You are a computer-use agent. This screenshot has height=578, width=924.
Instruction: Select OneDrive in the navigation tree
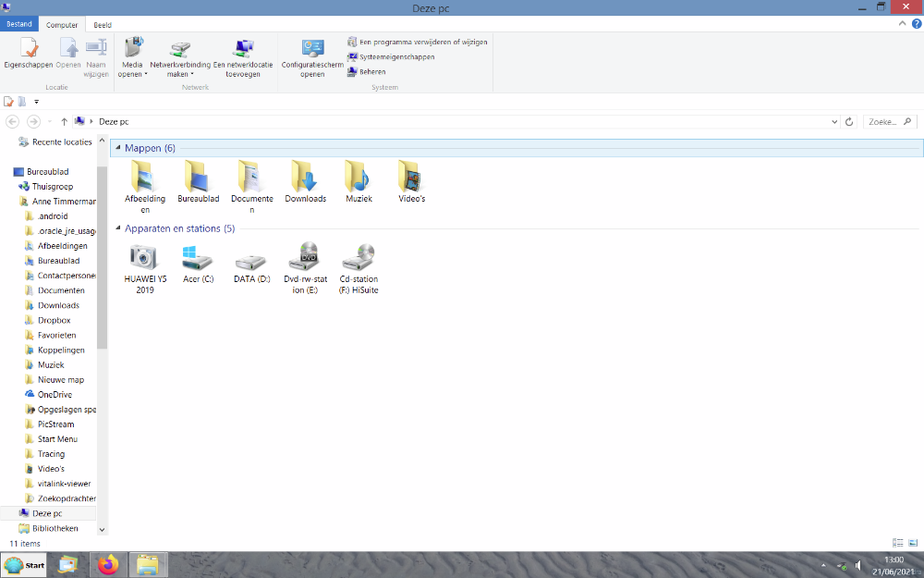(x=55, y=395)
